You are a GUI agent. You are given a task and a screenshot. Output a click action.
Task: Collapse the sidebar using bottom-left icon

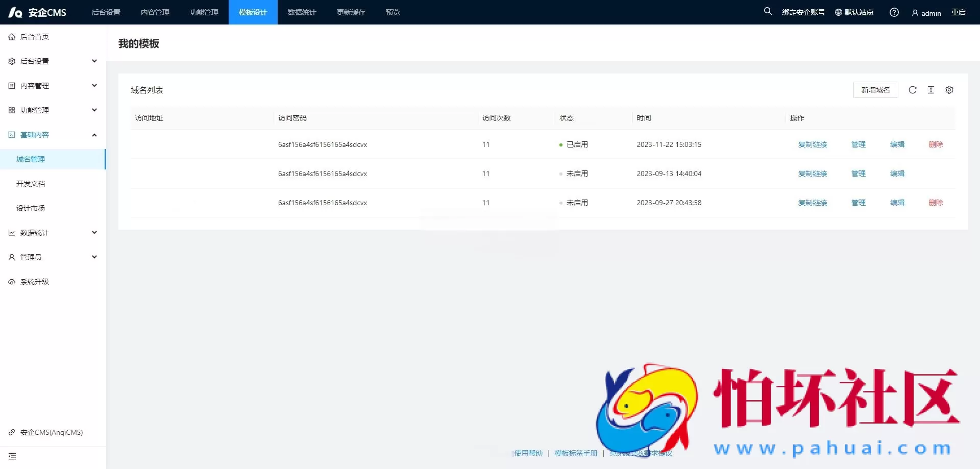[12, 456]
